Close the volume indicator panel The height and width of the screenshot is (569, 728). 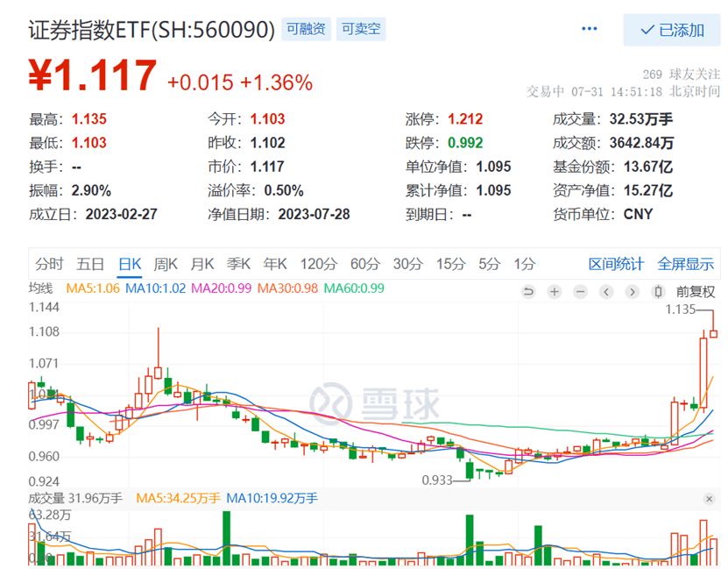709,498
